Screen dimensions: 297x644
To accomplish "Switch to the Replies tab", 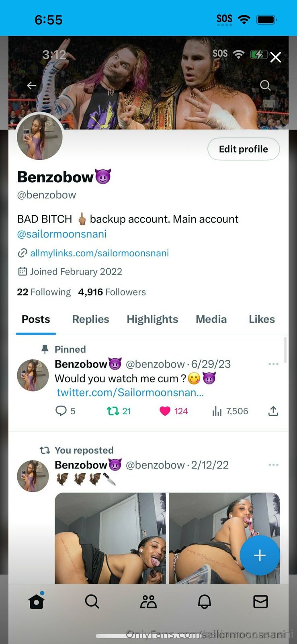I will (90, 319).
